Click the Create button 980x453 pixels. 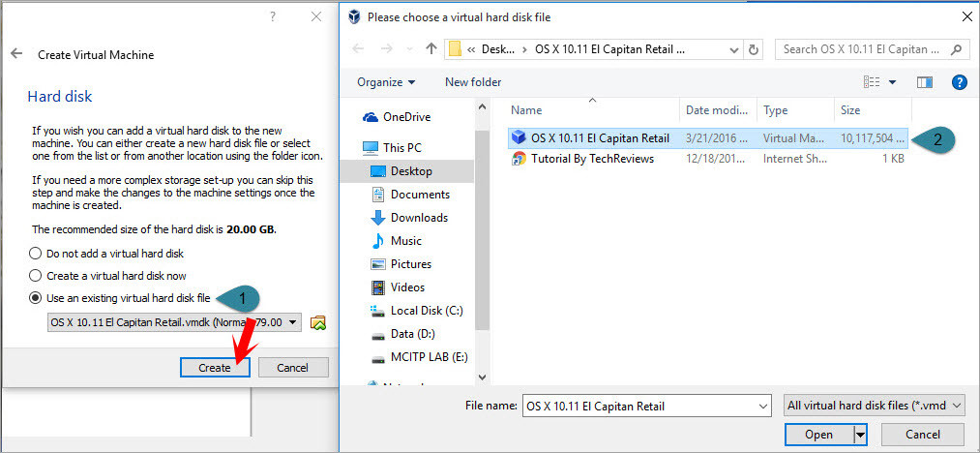[x=215, y=367]
